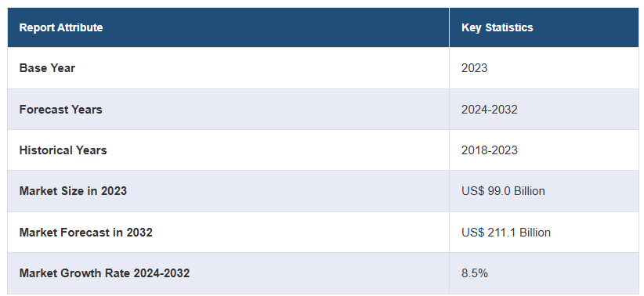Select the Forecast Years label
This screenshot has height=296, width=644.
click(61, 109)
